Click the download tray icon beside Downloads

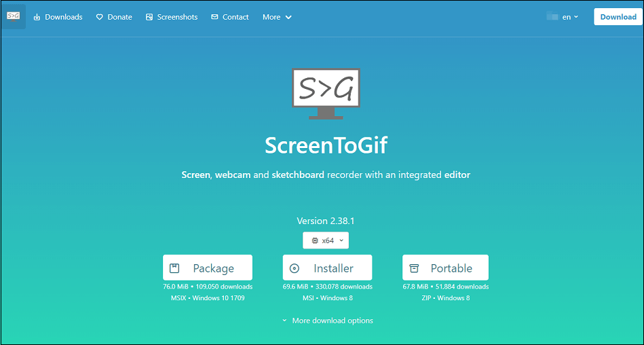coord(37,17)
